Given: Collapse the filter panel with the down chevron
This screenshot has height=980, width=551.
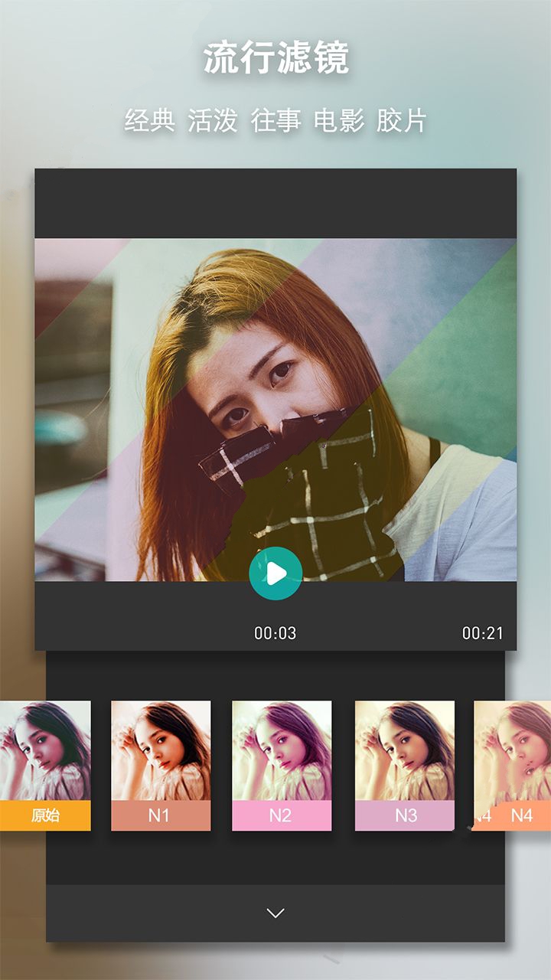Looking at the screenshot, I should pos(275,913).
